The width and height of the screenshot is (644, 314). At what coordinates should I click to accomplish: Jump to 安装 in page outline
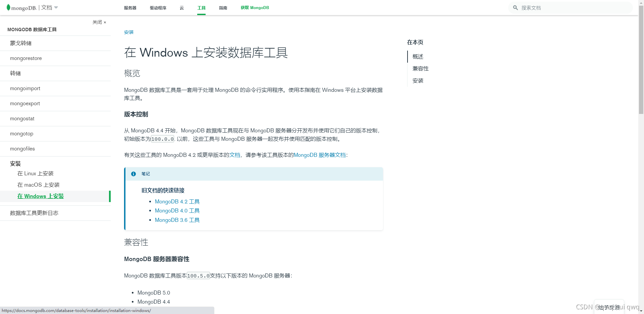pos(418,81)
